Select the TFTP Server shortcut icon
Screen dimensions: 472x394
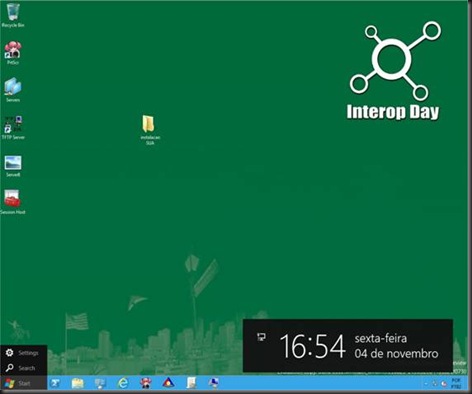(x=13, y=128)
